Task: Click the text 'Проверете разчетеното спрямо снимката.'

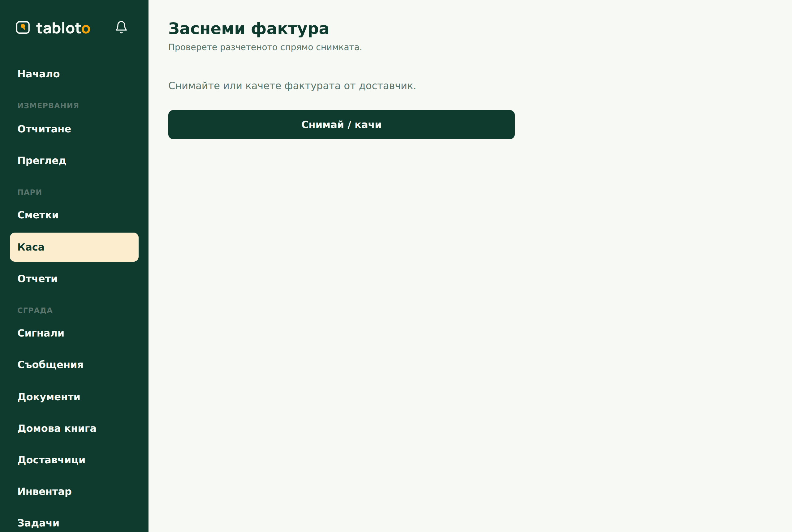Action: (x=265, y=47)
